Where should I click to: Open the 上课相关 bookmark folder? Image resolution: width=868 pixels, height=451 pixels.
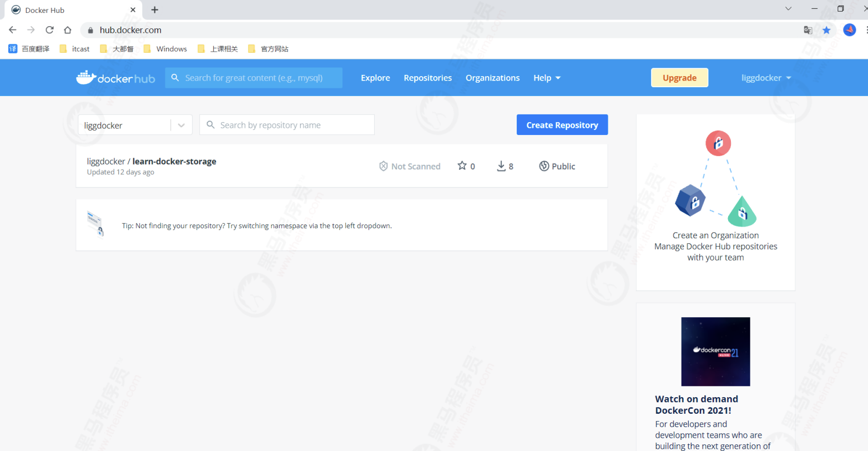click(218, 49)
